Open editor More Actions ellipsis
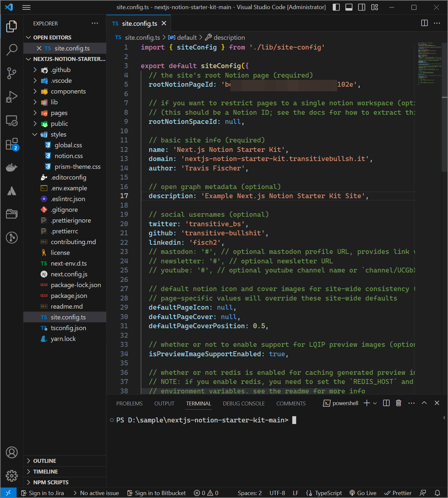The height and width of the screenshot is (498, 448). (437, 23)
